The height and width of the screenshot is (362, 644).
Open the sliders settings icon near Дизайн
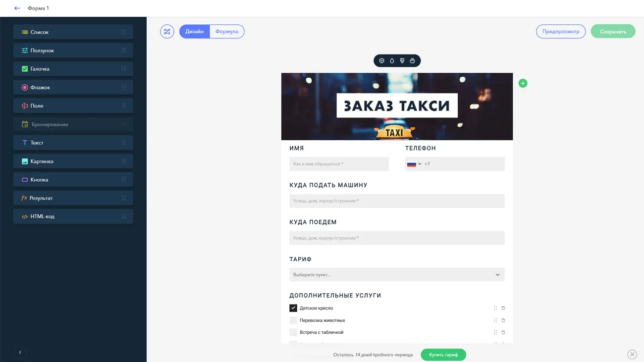[167, 32]
